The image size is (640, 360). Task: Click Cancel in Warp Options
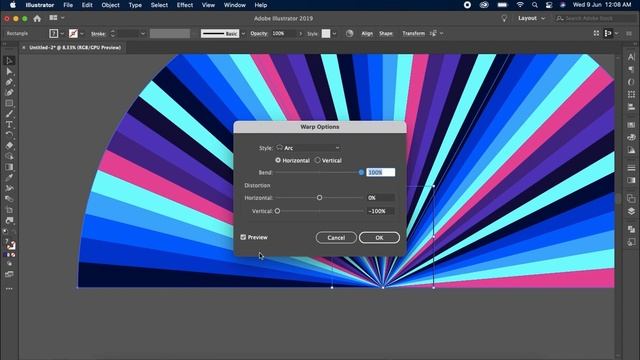(x=336, y=238)
